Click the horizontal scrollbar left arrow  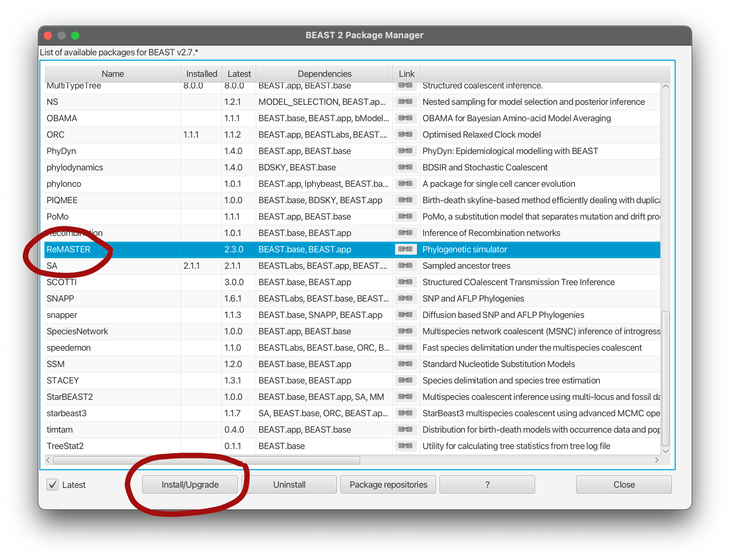(x=48, y=460)
